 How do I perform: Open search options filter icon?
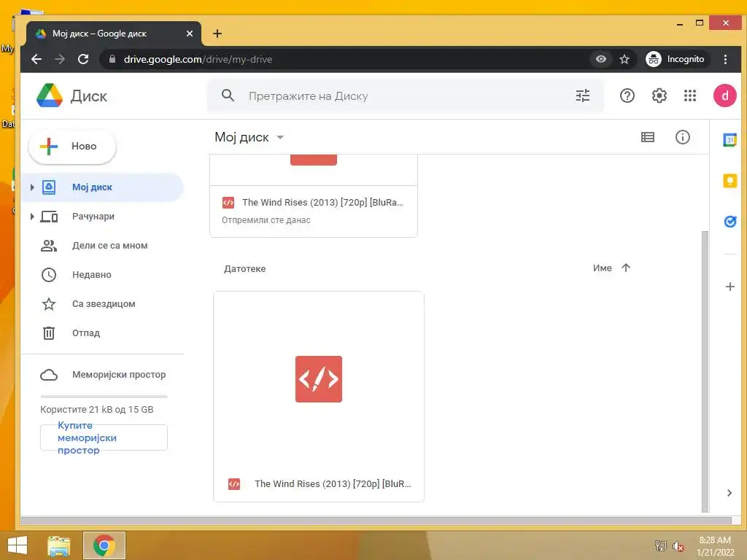coord(583,96)
